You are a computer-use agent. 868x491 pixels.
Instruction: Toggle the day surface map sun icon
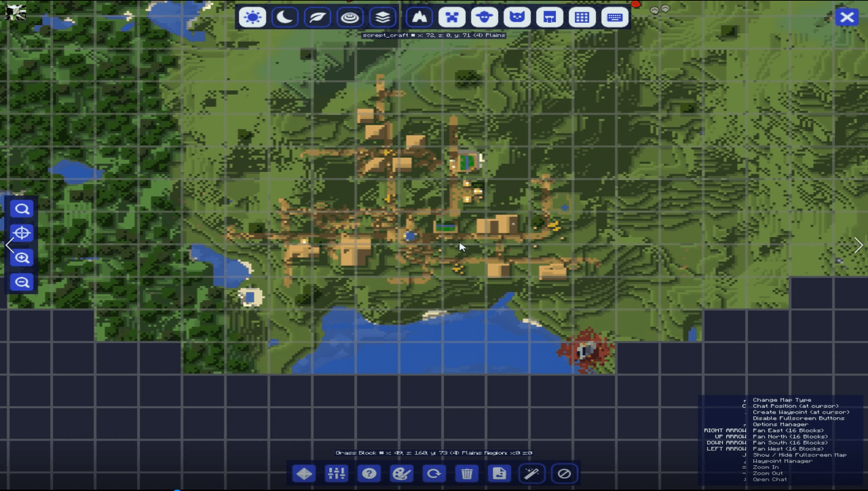coord(252,16)
